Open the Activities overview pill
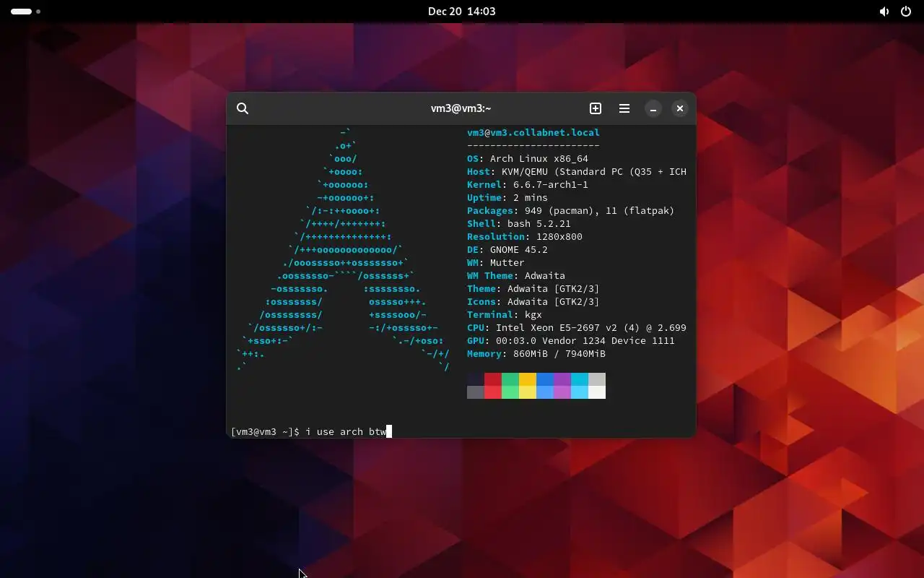The image size is (924, 578). 26,12
